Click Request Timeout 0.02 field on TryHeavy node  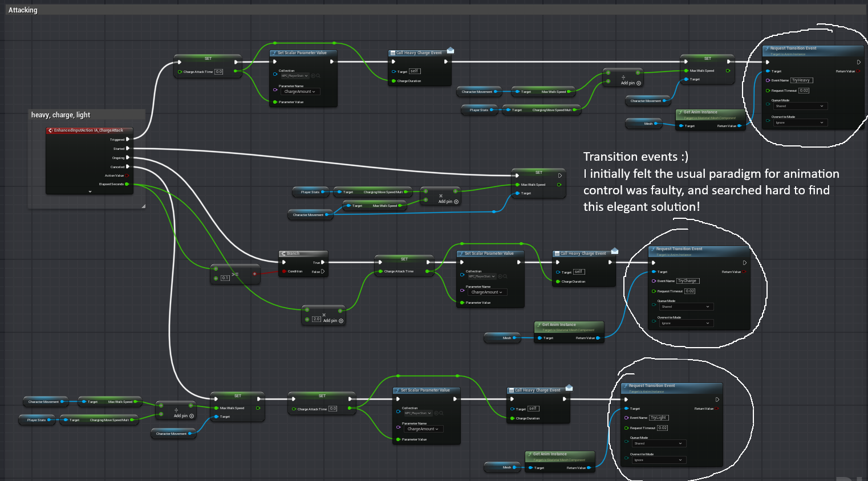click(x=804, y=91)
